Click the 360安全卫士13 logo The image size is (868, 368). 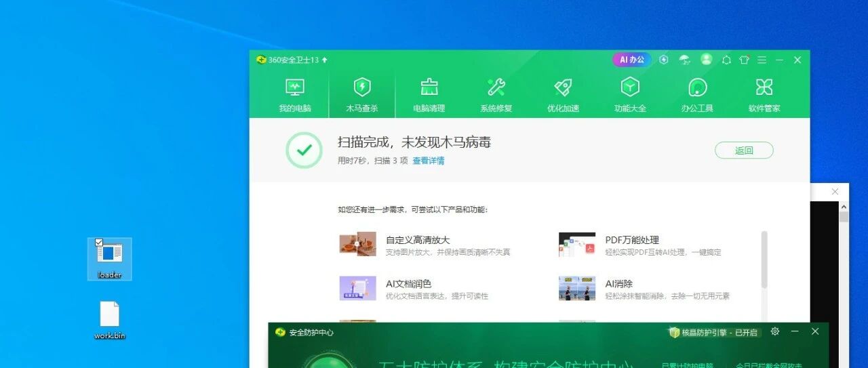coord(261,60)
